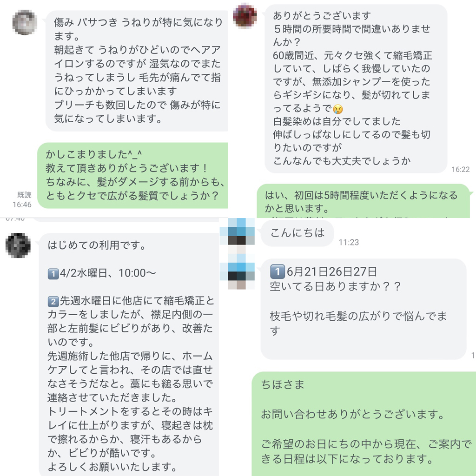
Task: Select the message はじめての利用です
Action: point(129,355)
